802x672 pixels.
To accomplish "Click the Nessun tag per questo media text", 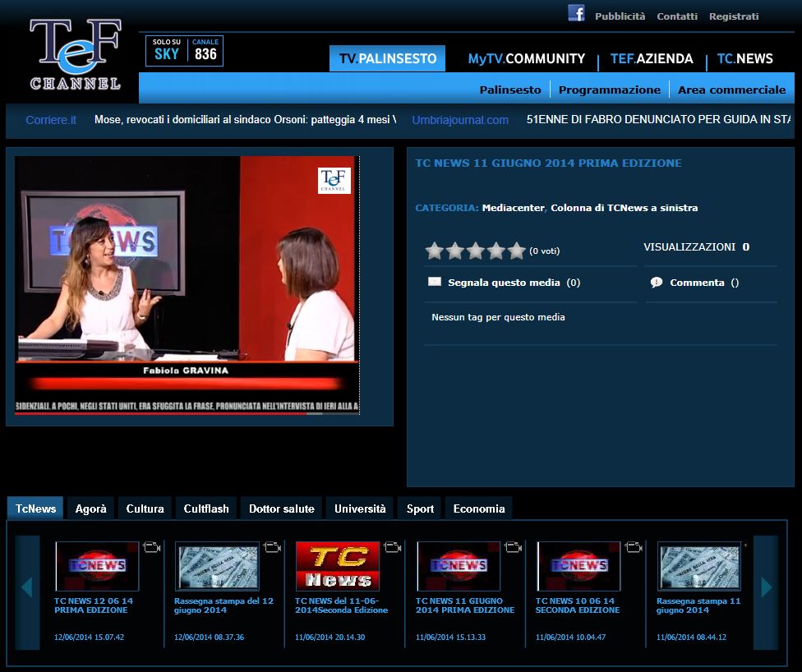I will point(498,317).
